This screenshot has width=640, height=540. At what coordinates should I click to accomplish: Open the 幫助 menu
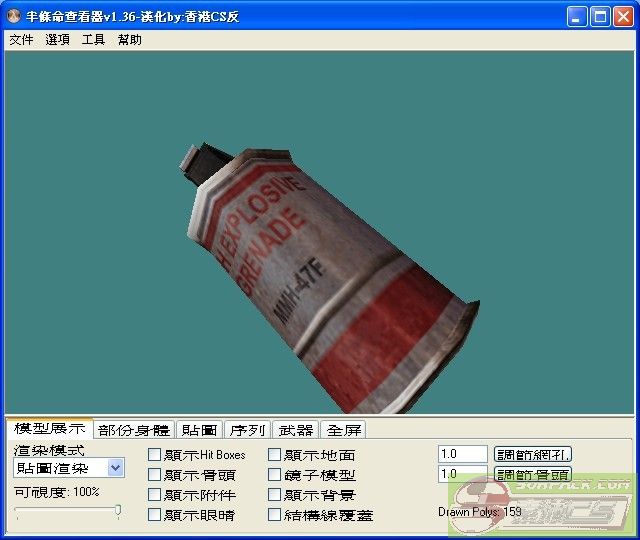point(129,40)
